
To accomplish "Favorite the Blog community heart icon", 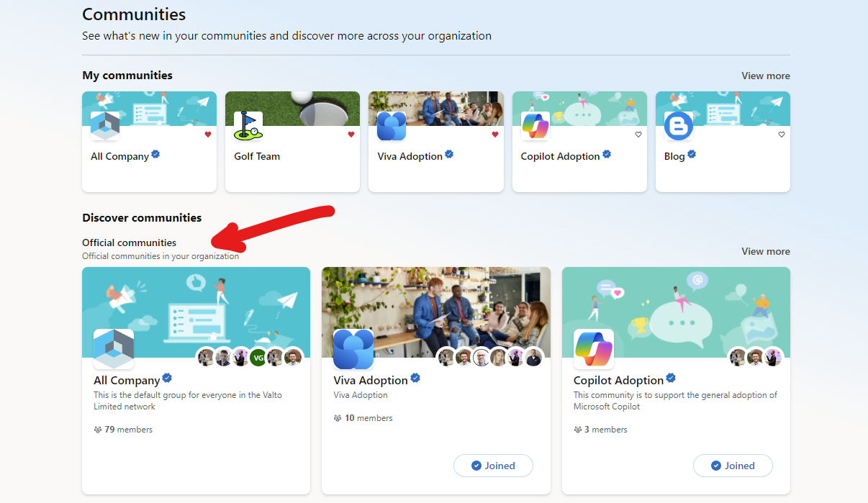I will pyautogui.click(x=782, y=135).
